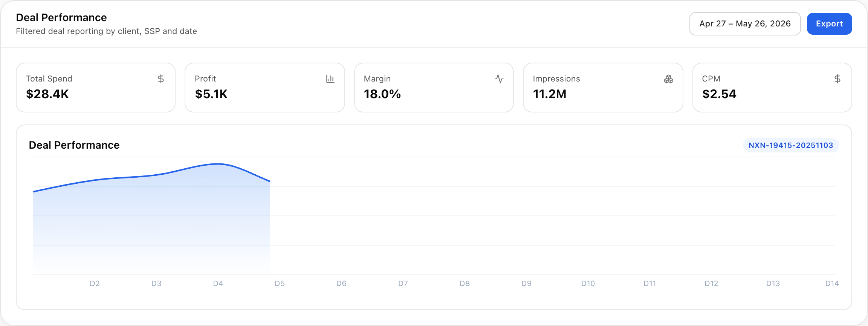The width and height of the screenshot is (868, 326).
Task: Click the D5 axis label
Action: click(280, 283)
